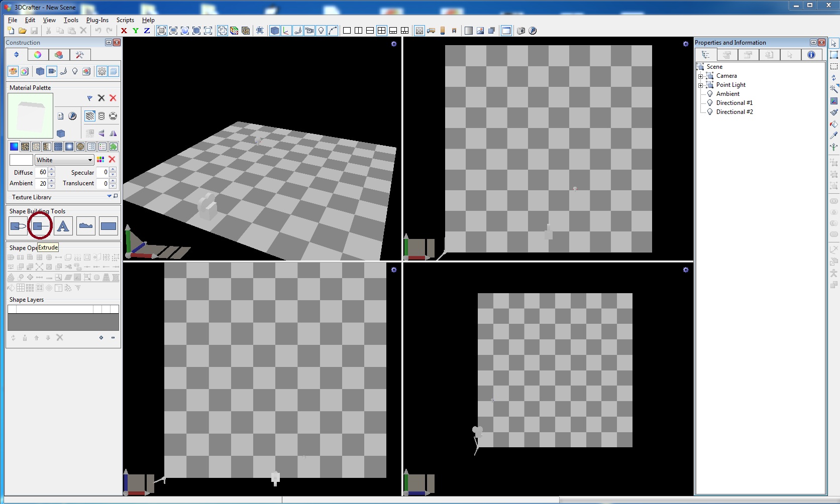This screenshot has width=840, height=504.
Task: Click the Diffuse value input field
Action: 41,172
